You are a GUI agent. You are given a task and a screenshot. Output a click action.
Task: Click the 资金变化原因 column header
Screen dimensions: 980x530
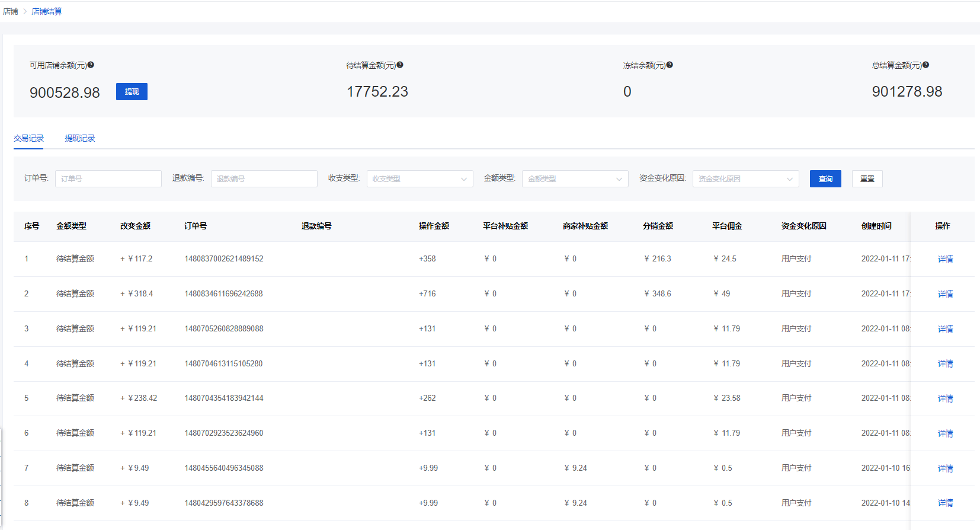(x=804, y=226)
